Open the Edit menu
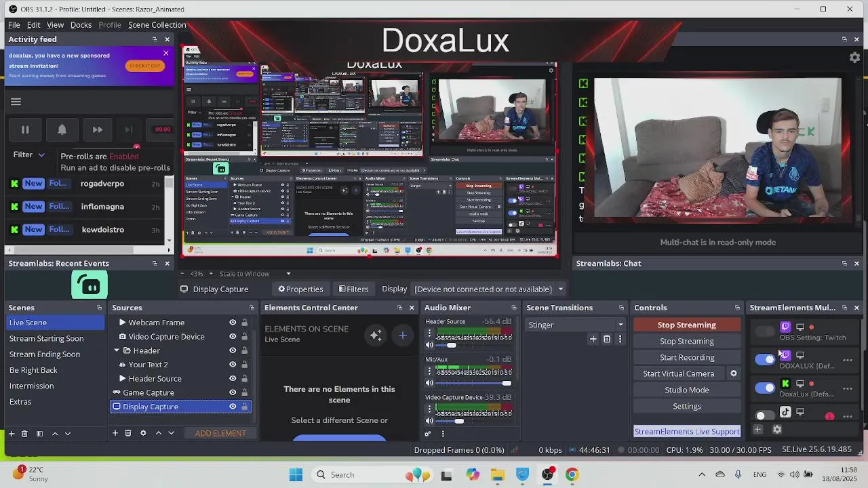 click(x=33, y=25)
